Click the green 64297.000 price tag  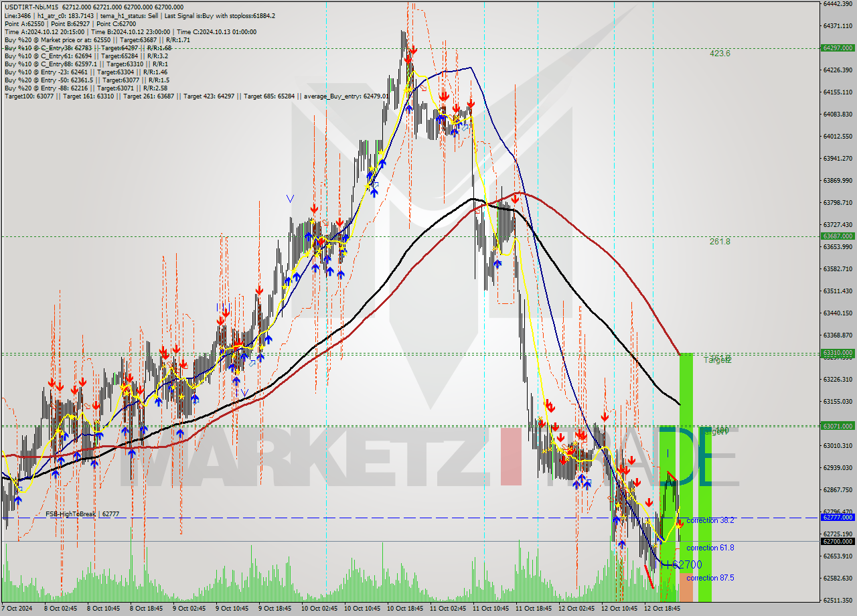click(837, 48)
